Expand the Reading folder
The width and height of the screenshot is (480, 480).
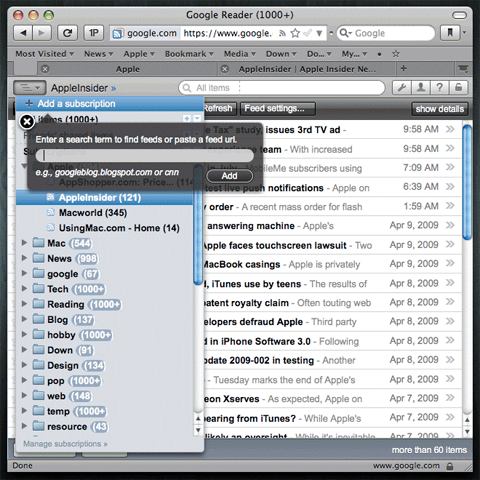pyautogui.click(x=24, y=303)
